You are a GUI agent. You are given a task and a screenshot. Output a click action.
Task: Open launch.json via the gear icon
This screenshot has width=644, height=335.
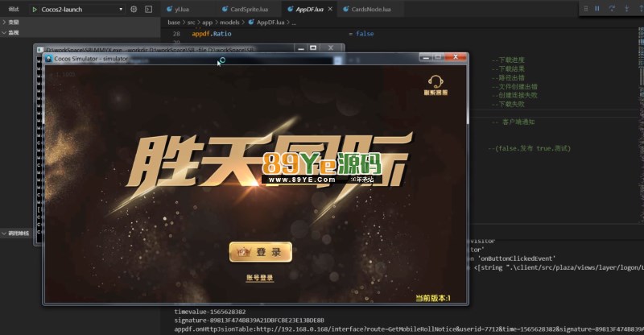pos(134,9)
